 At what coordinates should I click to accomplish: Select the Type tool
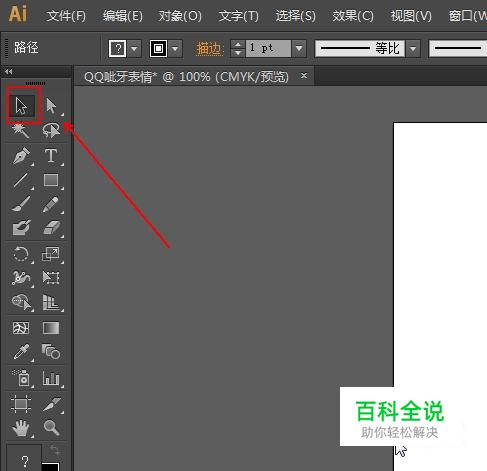pyautogui.click(x=51, y=155)
